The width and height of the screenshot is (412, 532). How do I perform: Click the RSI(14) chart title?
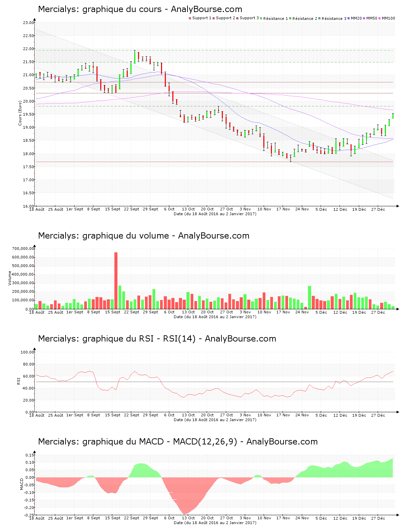[x=157, y=339]
